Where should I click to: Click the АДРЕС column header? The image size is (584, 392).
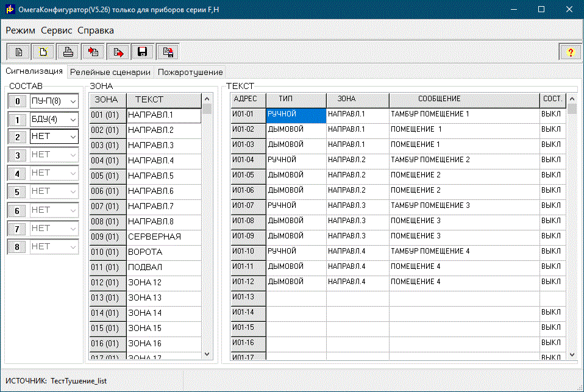click(248, 100)
